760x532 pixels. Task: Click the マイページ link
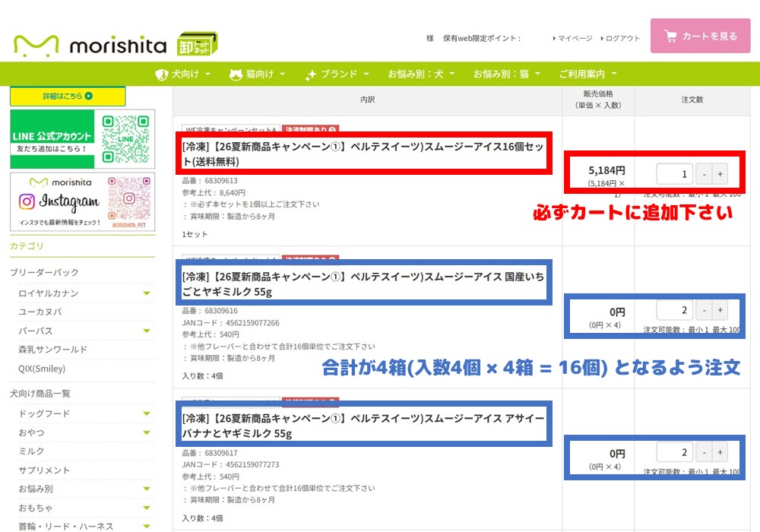572,38
